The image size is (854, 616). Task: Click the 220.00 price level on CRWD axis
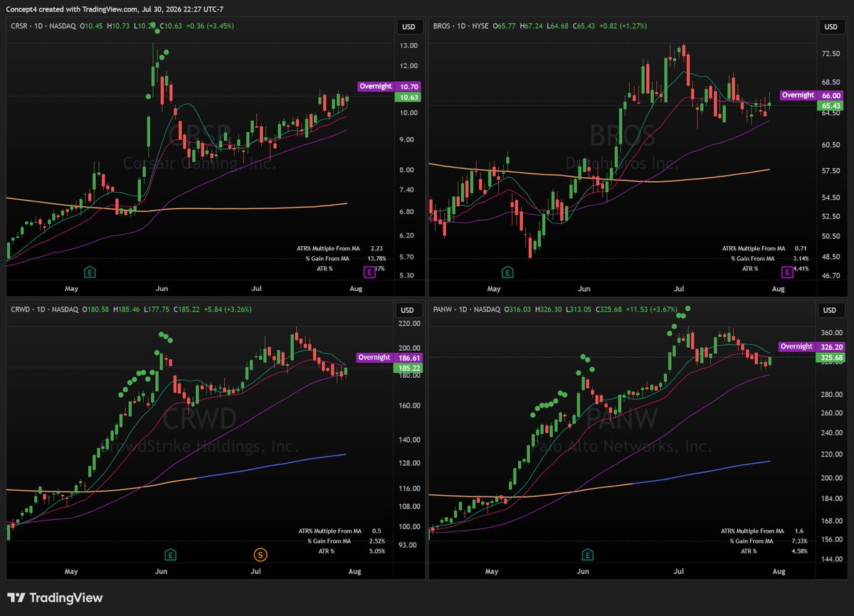point(408,324)
